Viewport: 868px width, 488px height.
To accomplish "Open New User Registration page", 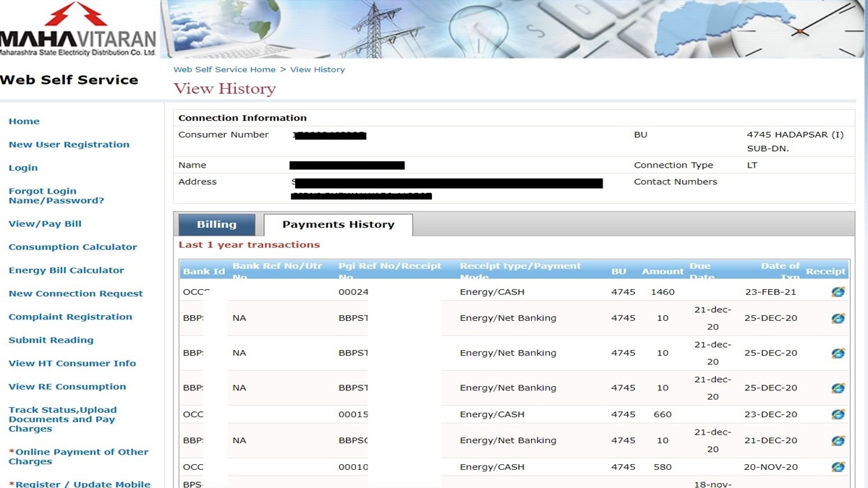I will tap(69, 144).
